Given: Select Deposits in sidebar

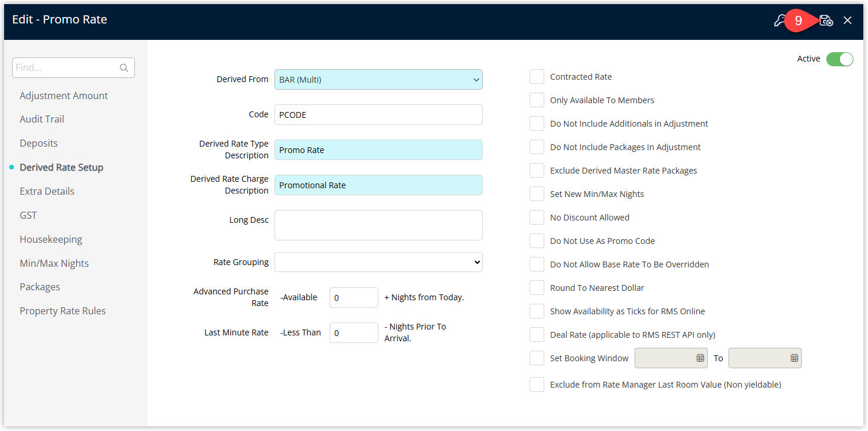Looking at the screenshot, I should (x=39, y=143).
